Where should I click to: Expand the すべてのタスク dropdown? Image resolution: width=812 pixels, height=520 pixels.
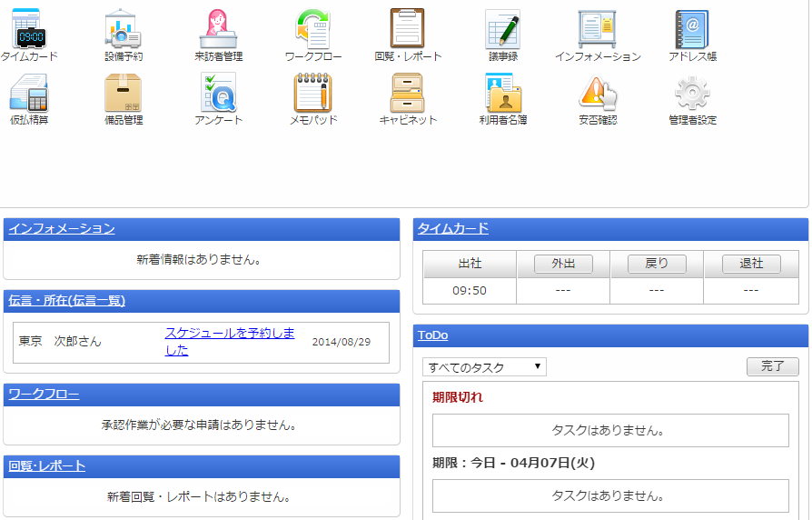484,367
